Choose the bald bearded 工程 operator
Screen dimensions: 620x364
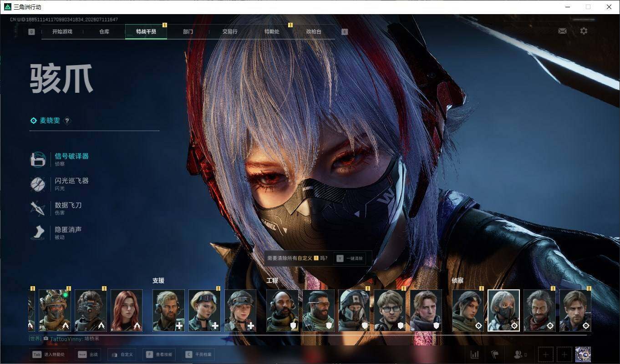pyautogui.click(x=283, y=310)
